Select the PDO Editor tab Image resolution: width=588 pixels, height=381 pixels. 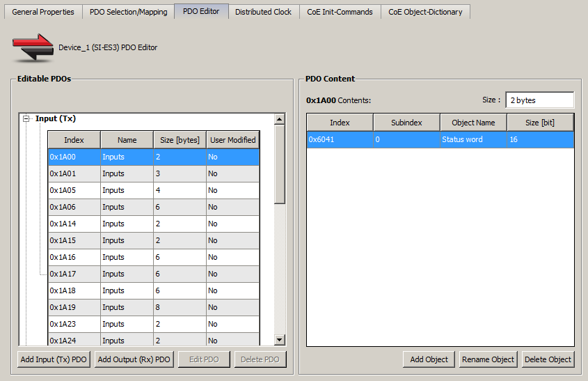201,11
